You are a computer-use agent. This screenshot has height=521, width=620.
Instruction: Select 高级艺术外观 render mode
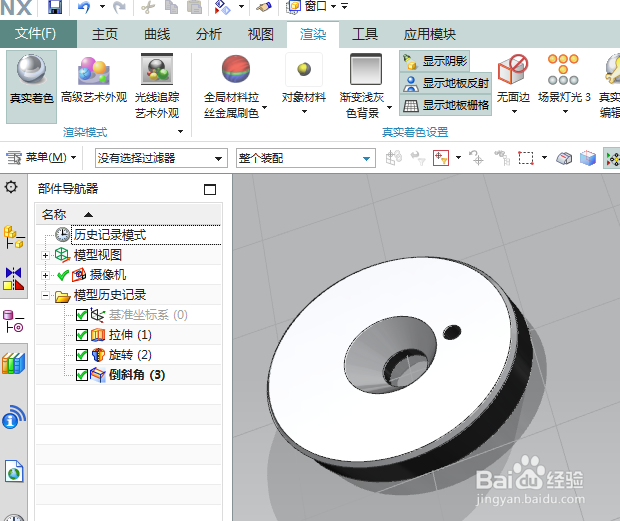coord(94,81)
